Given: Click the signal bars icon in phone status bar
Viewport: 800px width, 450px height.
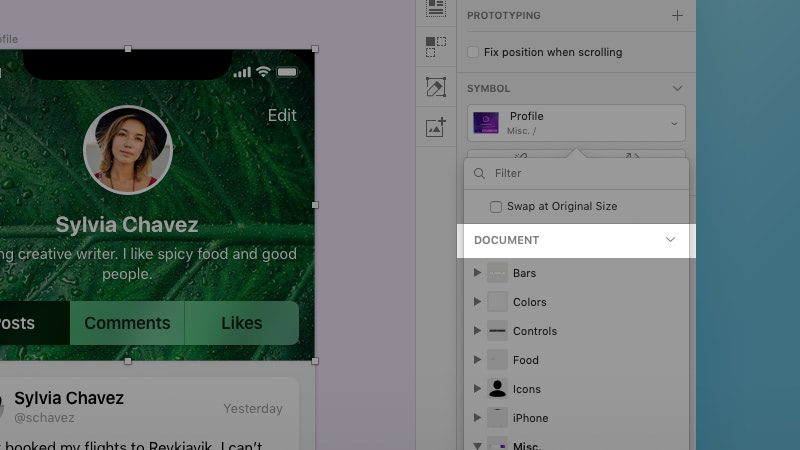Looking at the screenshot, I should click(x=242, y=72).
